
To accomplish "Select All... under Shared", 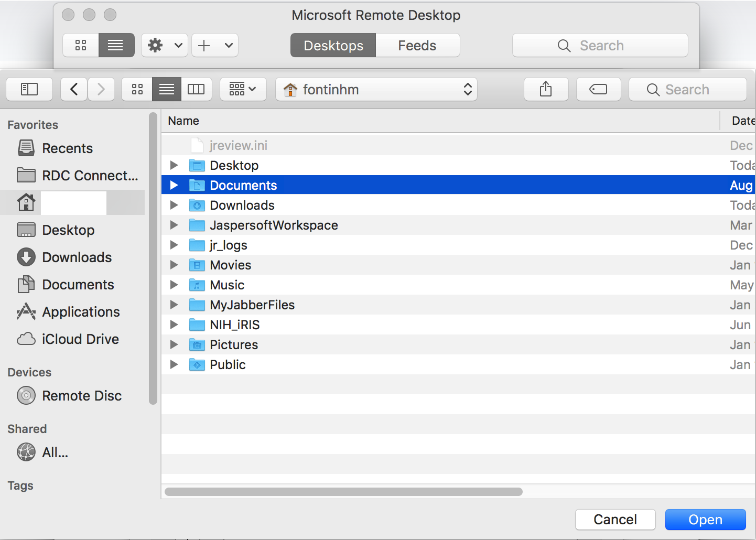I will [73, 452].
